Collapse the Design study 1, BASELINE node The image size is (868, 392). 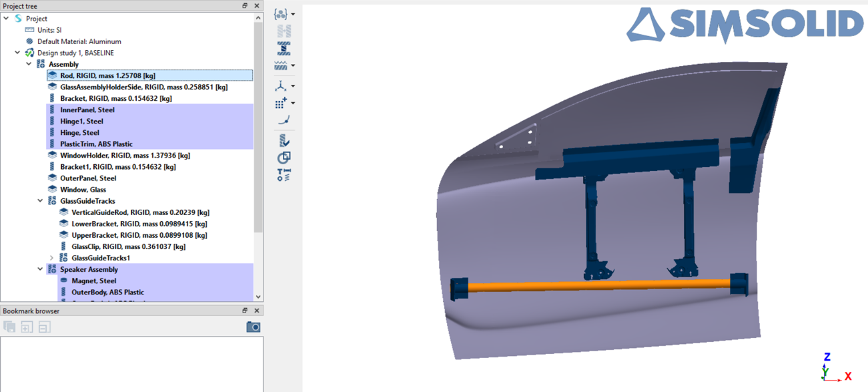(17, 53)
